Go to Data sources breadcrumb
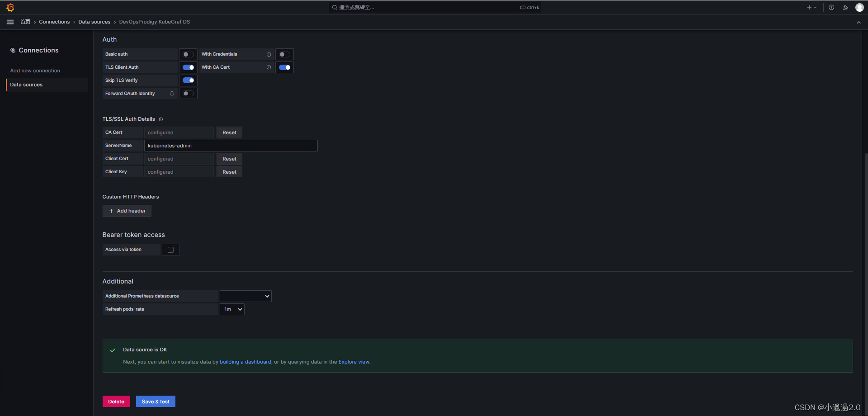This screenshot has width=868, height=416. pos(94,22)
